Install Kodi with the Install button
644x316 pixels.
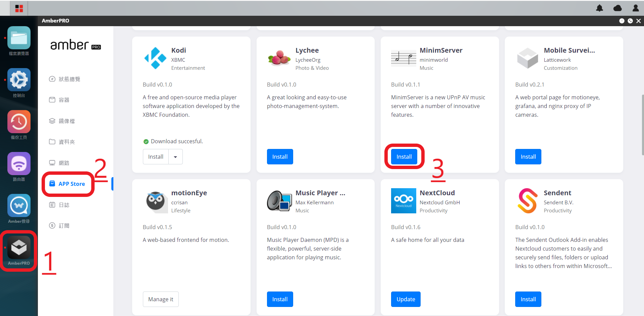(156, 157)
